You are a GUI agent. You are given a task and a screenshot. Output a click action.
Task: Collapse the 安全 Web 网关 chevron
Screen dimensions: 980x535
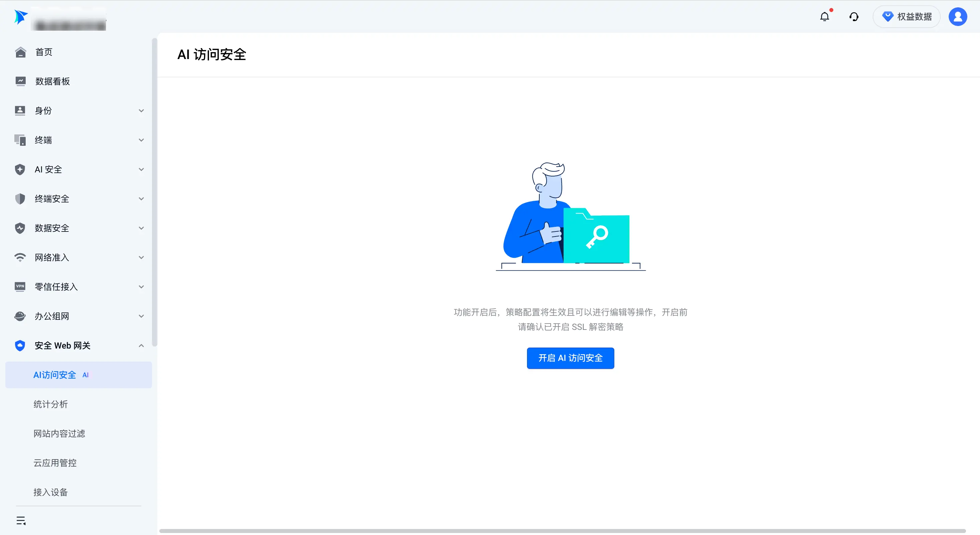(x=141, y=345)
